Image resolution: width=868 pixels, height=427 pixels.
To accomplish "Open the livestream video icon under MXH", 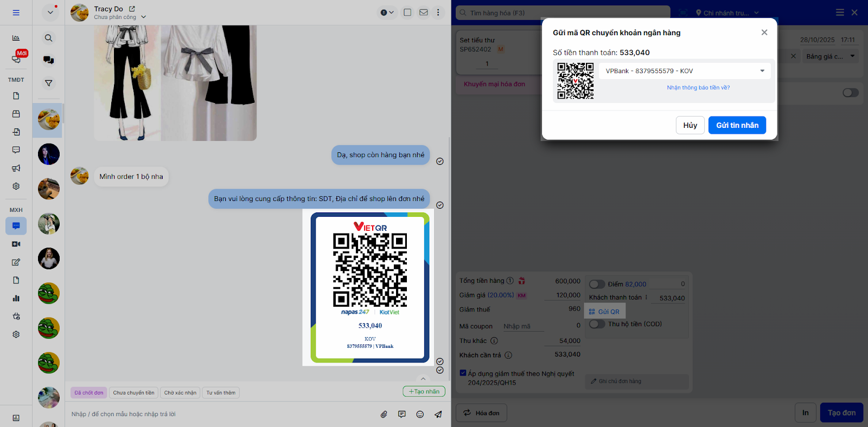I will [16, 244].
